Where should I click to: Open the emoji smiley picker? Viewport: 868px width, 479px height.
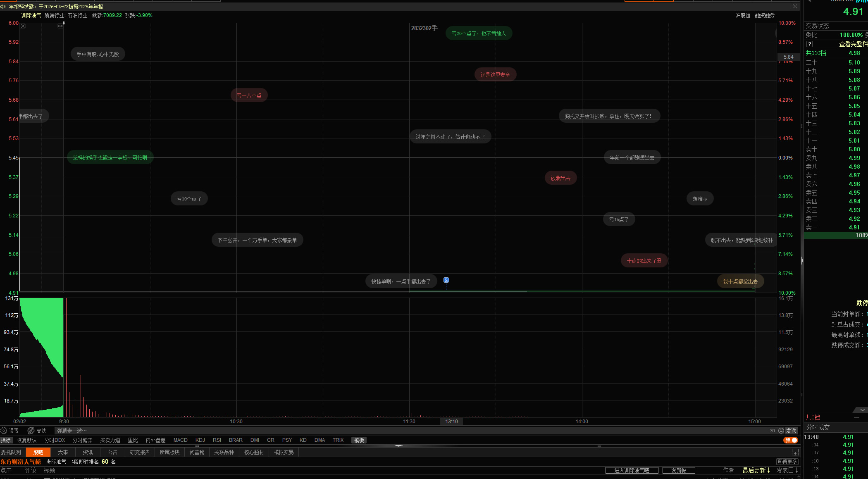click(781, 431)
